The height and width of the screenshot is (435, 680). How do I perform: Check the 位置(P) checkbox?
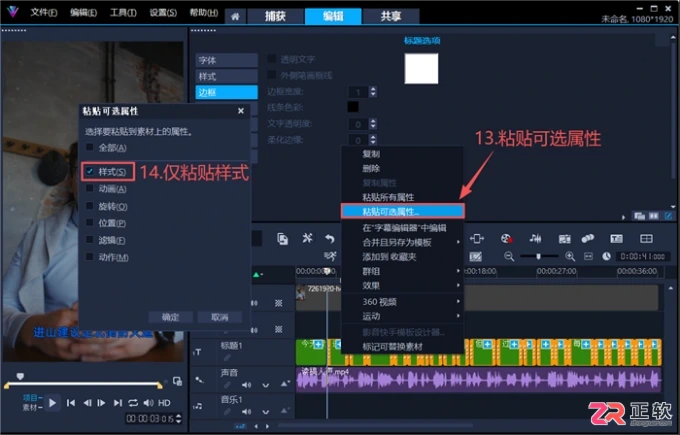[x=90, y=223]
